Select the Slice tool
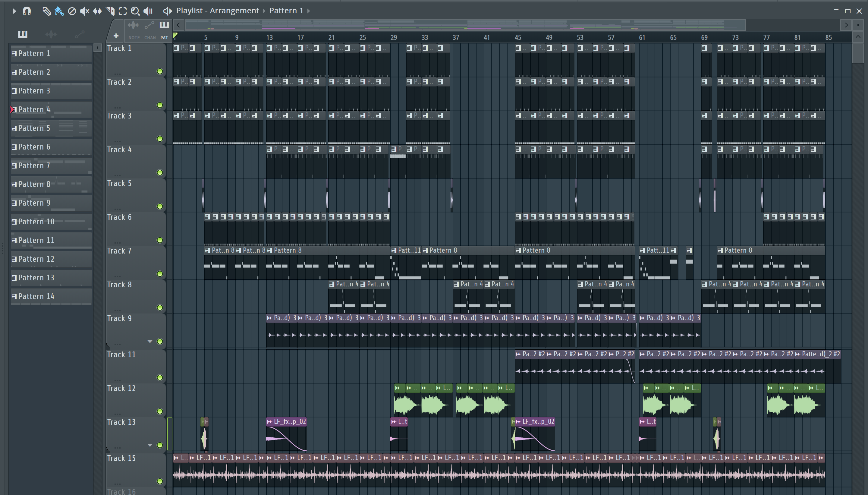Viewport: 868px width, 495px height. click(x=110, y=11)
